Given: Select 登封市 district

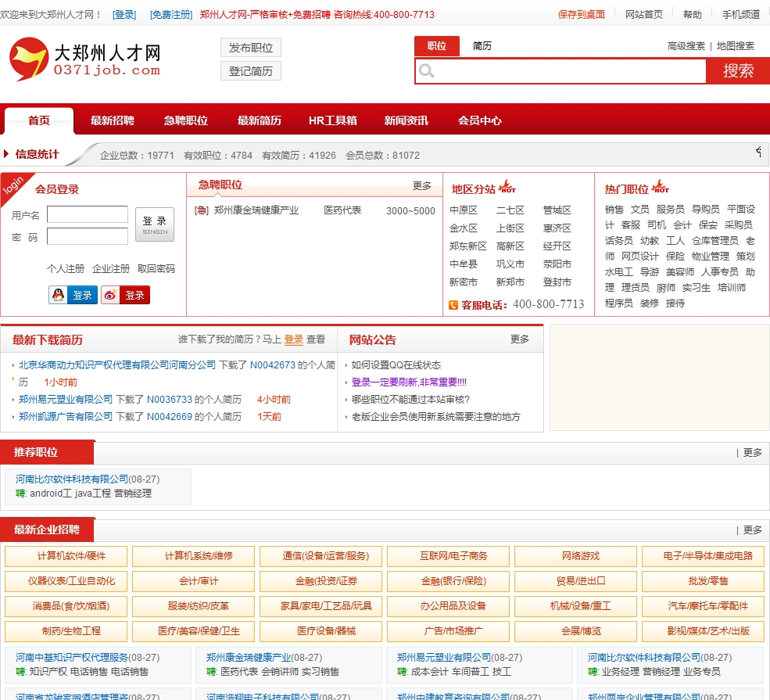Looking at the screenshot, I should tap(557, 282).
